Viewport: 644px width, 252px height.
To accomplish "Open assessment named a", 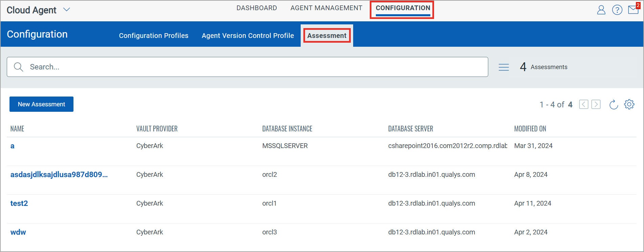I will tap(13, 146).
